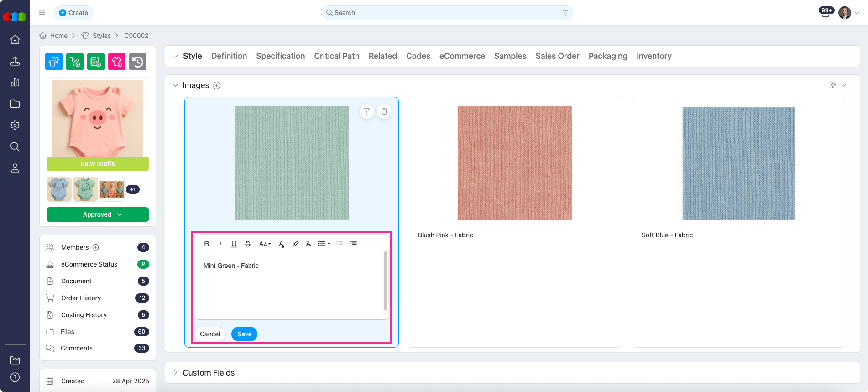The height and width of the screenshot is (392, 868).
Task: Toggle italic formatting in the editor
Action: pyautogui.click(x=220, y=244)
